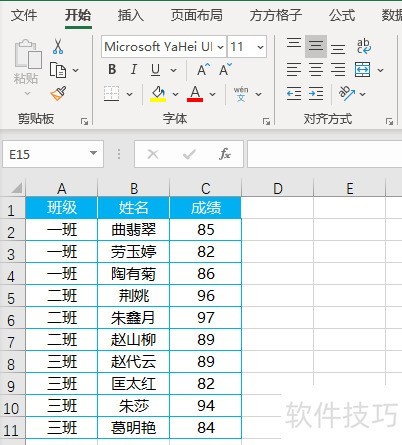Expand the Name Box dropdown
Screen dimensions: 402x445
(93, 153)
